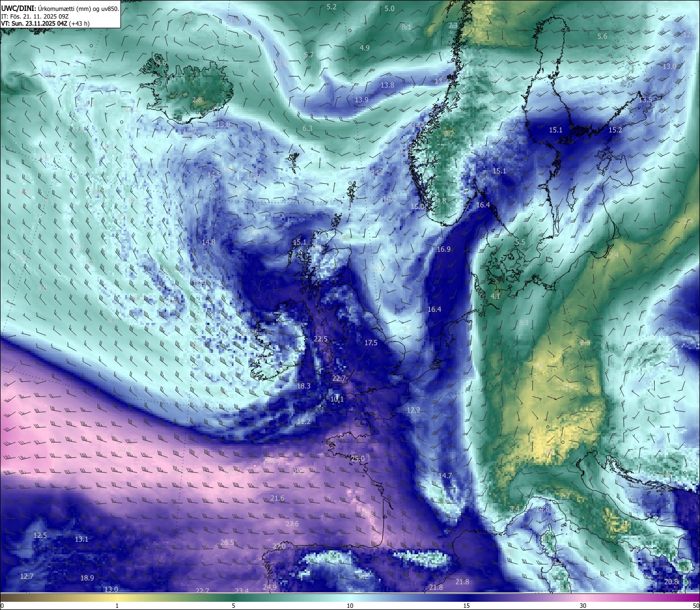The height and width of the screenshot is (610, 700).
Task: Click the 'VT: Sun. 23.11.2025 04Z (+43 h)' line
Action: tap(45, 24)
